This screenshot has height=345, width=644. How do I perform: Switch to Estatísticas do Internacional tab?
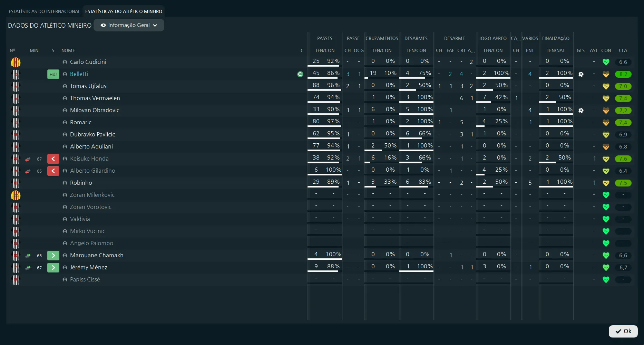(x=44, y=11)
